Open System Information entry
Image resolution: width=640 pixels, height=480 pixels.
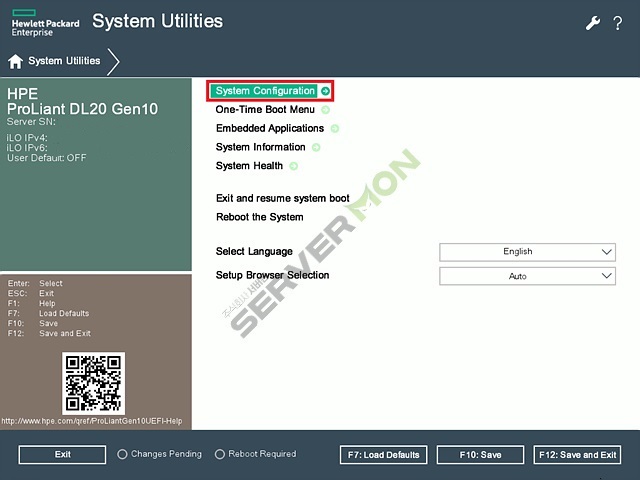260,147
